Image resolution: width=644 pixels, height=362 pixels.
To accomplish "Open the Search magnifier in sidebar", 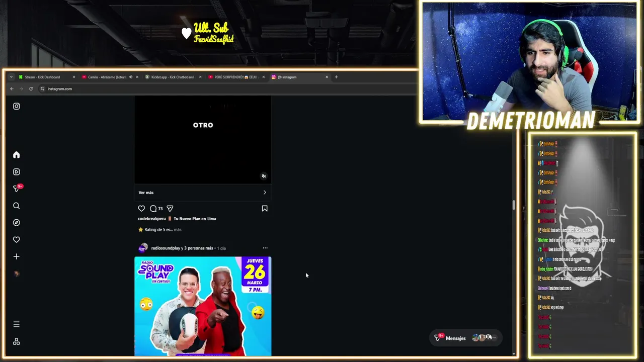I will click(x=16, y=206).
